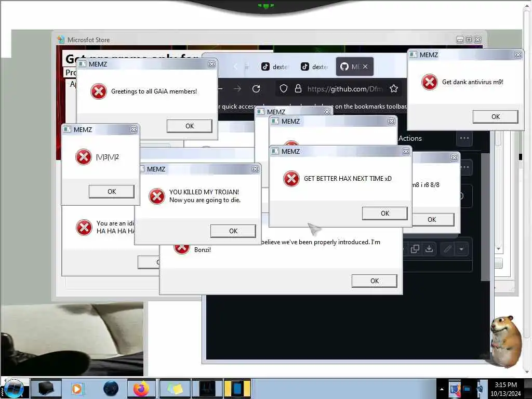Click the webcam couch image
The height and width of the screenshot is (399, 532).
[72, 339]
